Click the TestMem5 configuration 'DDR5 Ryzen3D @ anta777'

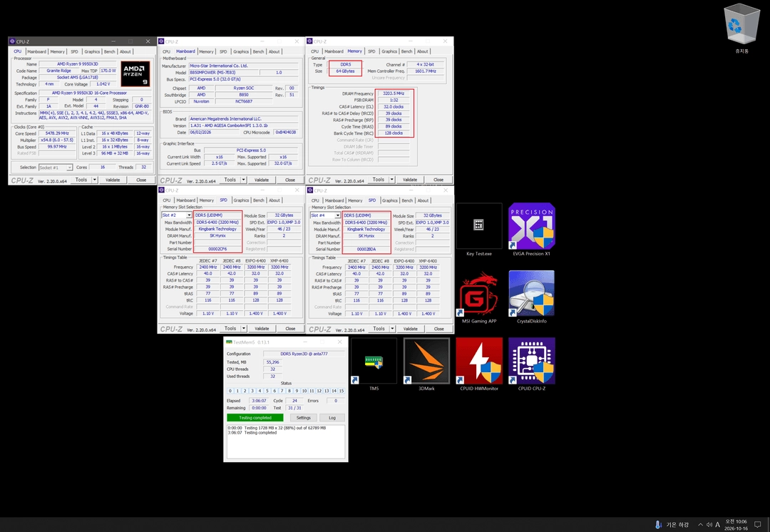tap(304, 354)
